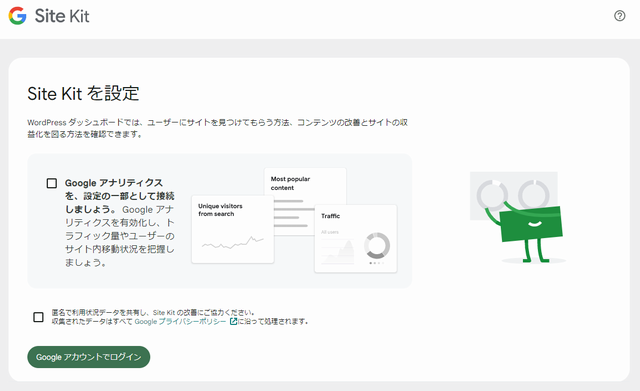The height and width of the screenshot is (391, 640).
Task: Click the Site Kit header title text
Action: [x=62, y=16]
